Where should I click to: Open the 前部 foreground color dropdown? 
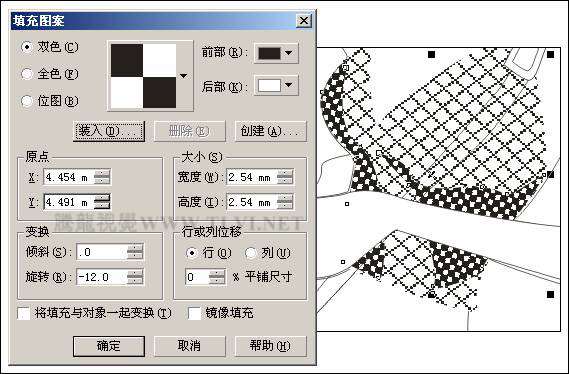click(289, 53)
